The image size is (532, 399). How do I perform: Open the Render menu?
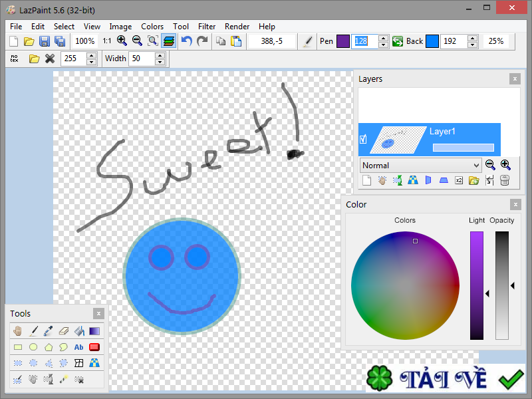coord(237,27)
